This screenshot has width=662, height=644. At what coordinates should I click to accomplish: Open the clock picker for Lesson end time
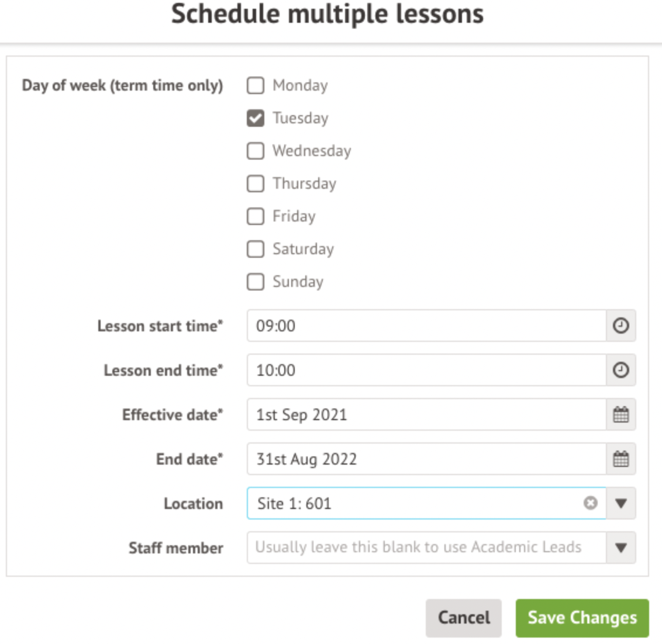pyautogui.click(x=620, y=370)
